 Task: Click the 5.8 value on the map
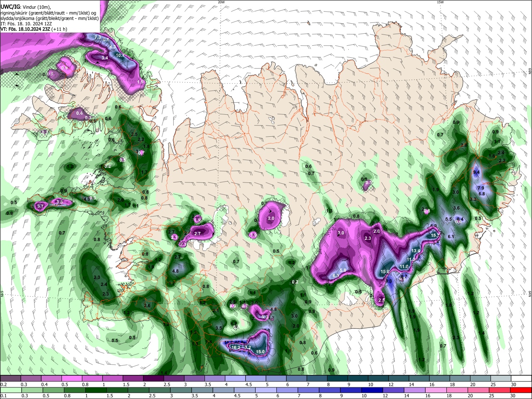click(x=343, y=270)
